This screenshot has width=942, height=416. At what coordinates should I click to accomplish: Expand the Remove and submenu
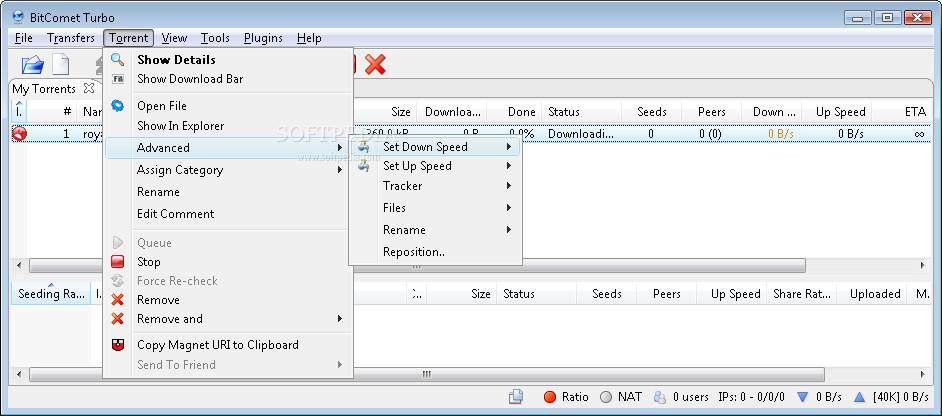tap(228, 319)
